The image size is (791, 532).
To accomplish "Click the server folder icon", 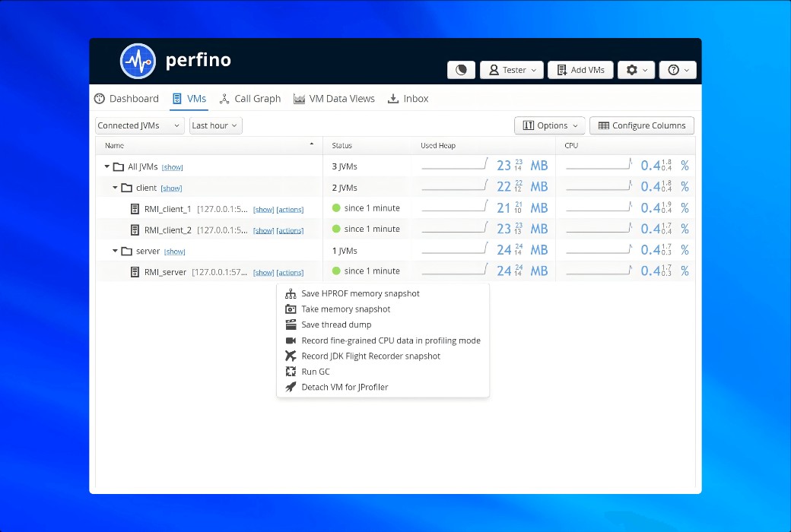I will coord(126,251).
